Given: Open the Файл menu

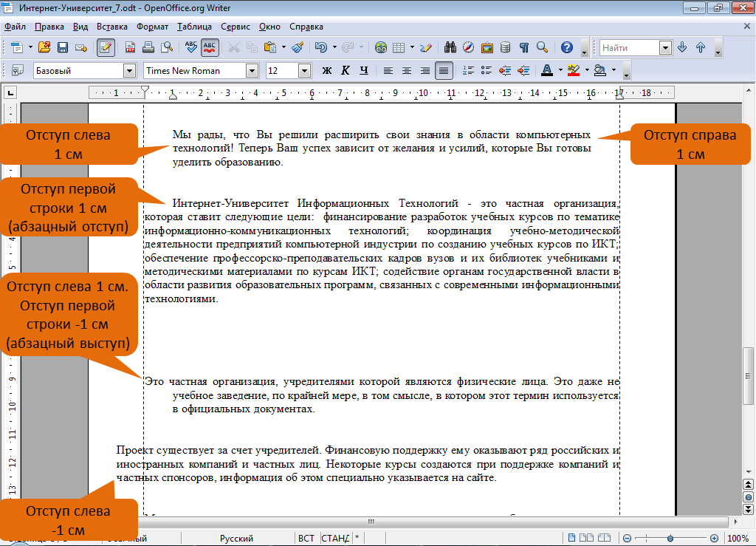Looking at the screenshot, I should point(15,27).
